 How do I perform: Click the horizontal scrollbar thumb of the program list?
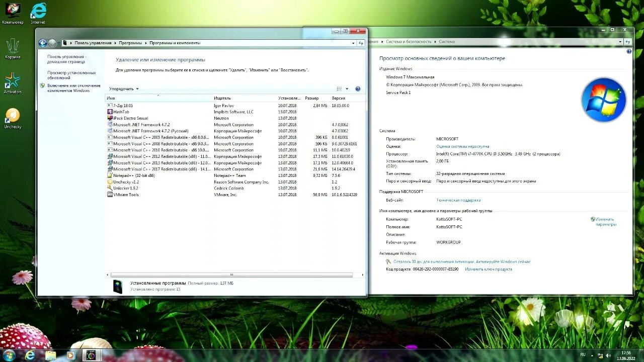(x=231, y=275)
